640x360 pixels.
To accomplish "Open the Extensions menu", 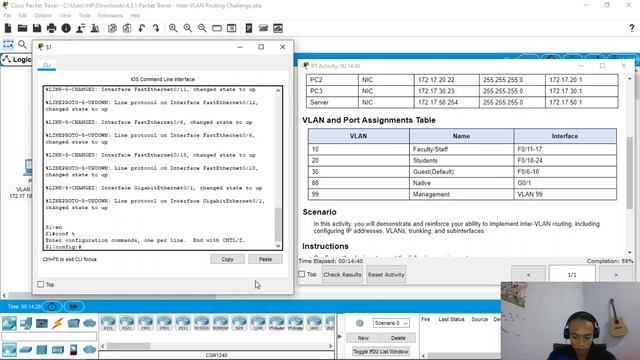I will 110,15.
